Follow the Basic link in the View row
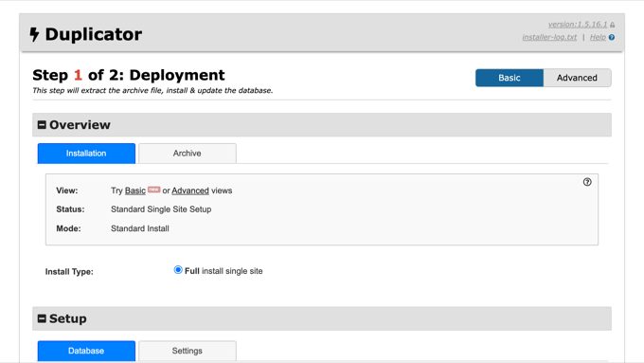This screenshot has width=644, height=363. [135, 191]
